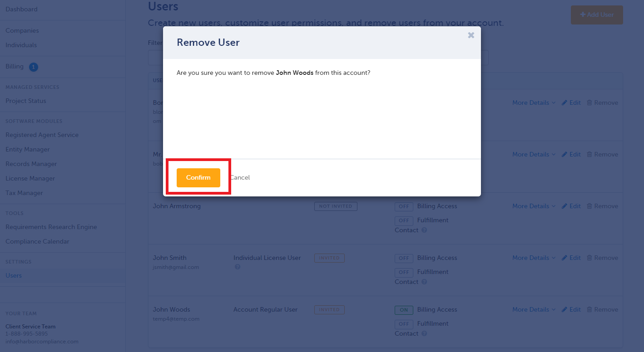
Task: Toggle Billing Access for John Woods
Action: 404,310
